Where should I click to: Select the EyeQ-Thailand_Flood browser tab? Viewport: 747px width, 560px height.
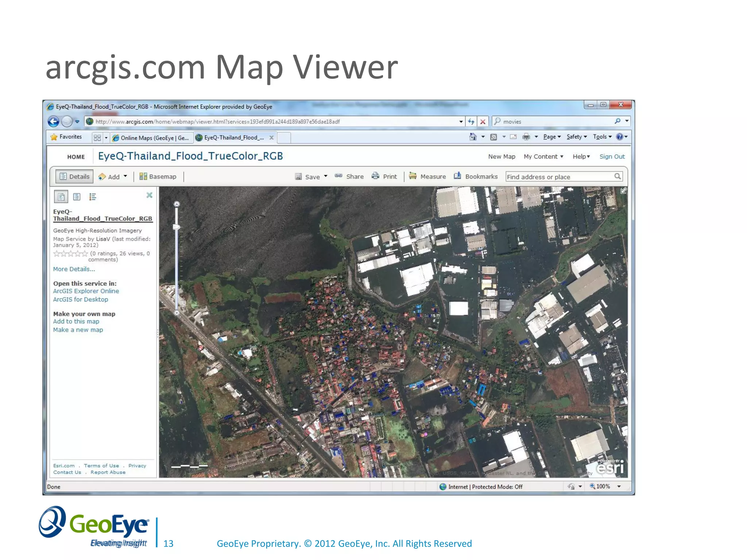[x=233, y=137]
